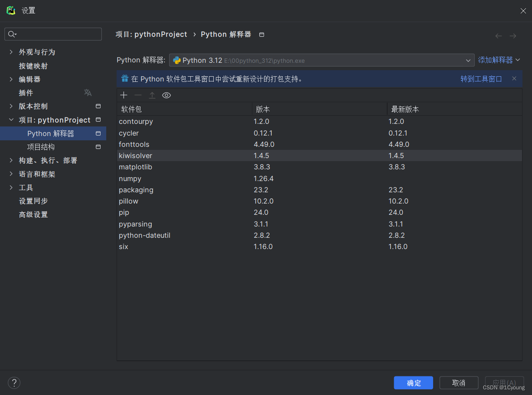
Task: Select the pillow package row
Action: click(320, 201)
